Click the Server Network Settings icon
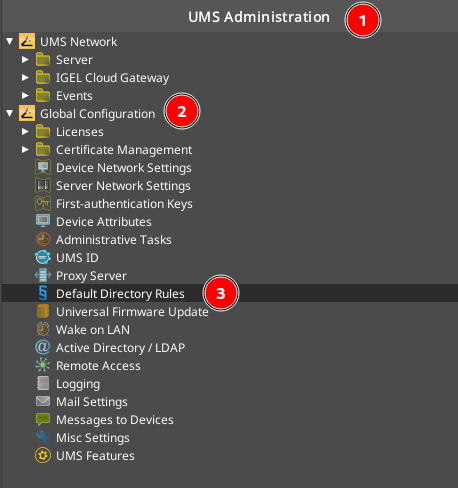 [43, 185]
